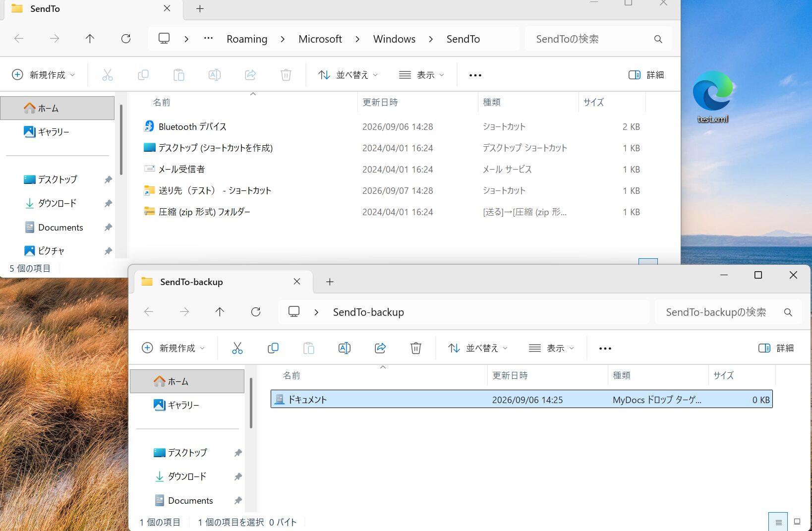Expand hidden path ellipsis in SendTo address bar

pyautogui.click(x=209, y=39)
